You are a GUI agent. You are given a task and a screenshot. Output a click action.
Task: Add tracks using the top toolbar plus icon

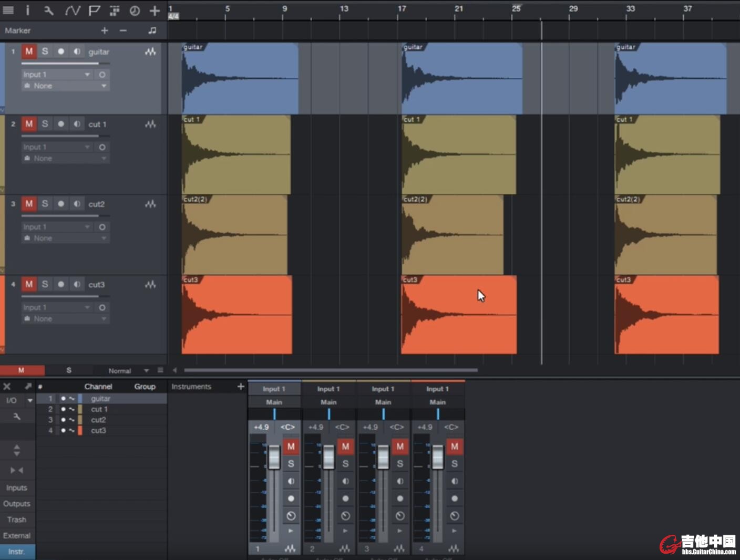tap(155, 10)
